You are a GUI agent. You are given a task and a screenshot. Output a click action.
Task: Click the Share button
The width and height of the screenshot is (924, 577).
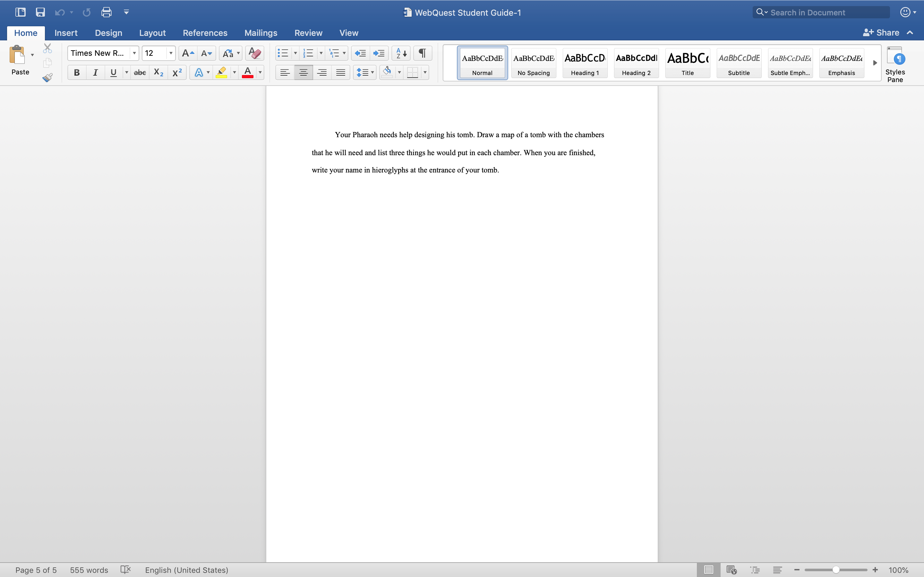point(881,32)
